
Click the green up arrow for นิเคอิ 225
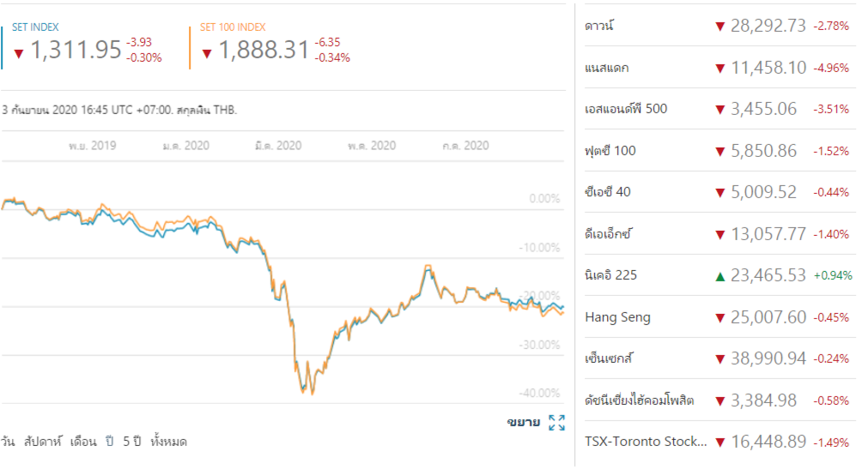(720, 275)
